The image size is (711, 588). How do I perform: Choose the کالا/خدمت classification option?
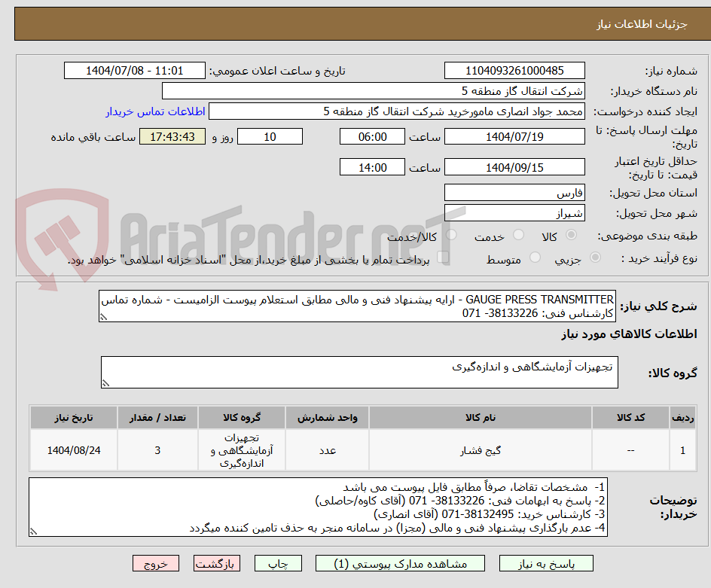451,234
